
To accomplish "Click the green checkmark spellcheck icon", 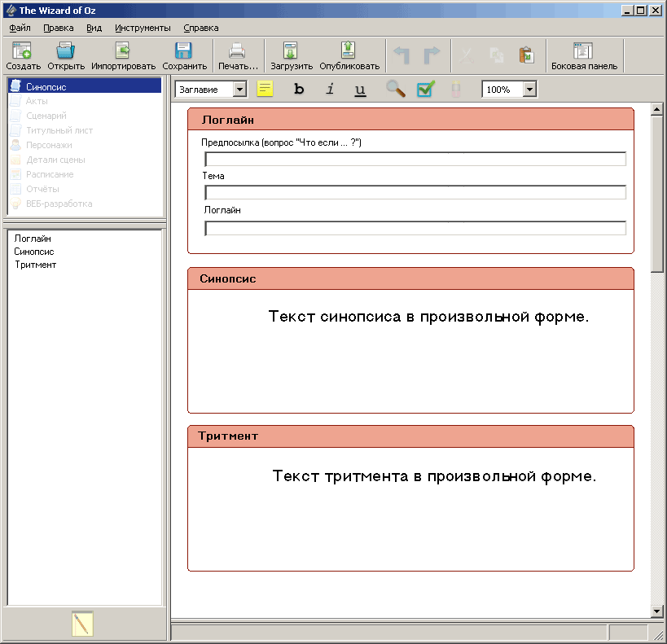I will [426, 89].
